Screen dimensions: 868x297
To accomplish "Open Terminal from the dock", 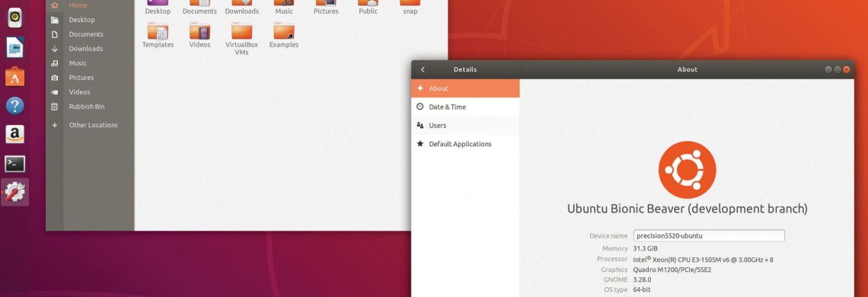I will pyautogui.click(x=15, y=164).
